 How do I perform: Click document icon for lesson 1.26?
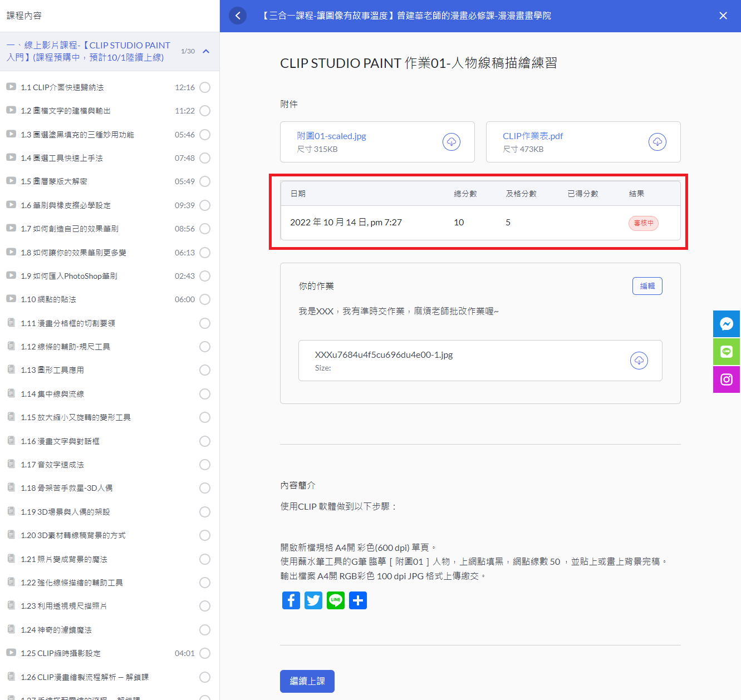[11, 677]
